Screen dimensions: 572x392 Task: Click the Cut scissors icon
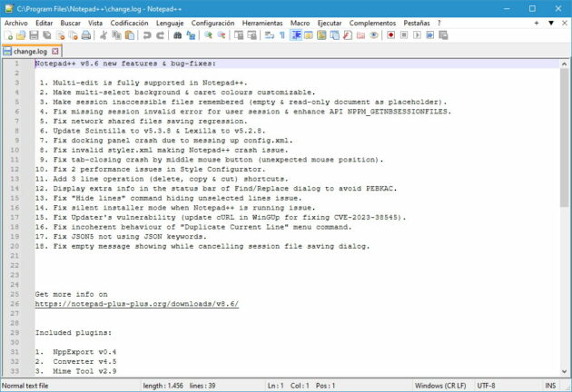104,35
